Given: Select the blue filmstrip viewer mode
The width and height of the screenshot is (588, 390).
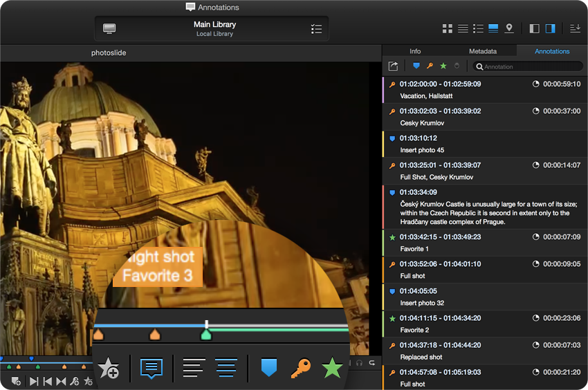Looking at the screenshot, I should (x=493, y=28).
